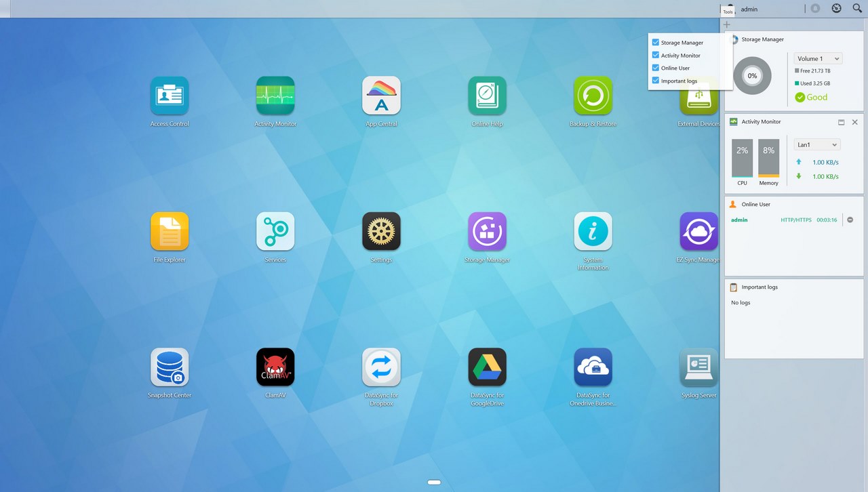Click the Storage Manager widget title
Screen dimensions: 868x492
pos(762,39)
